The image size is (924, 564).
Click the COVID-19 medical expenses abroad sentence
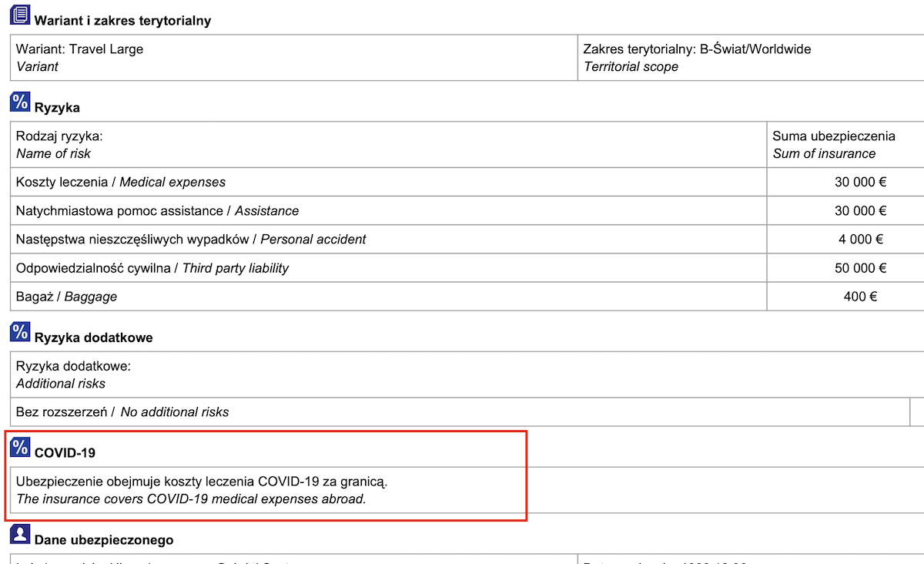191,499
